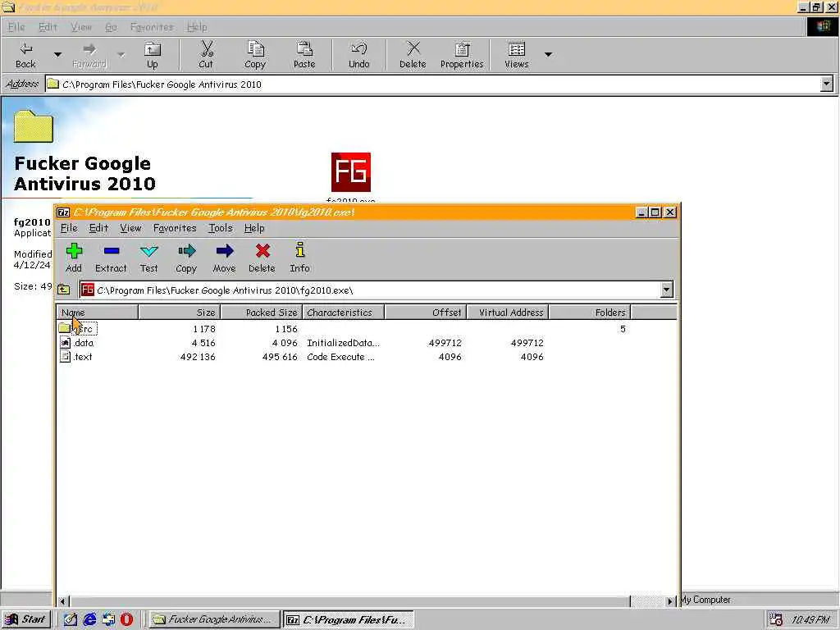The height and width of the screenshot is (630, 840).
Task: Open the File menu in 7-Zip
Action: tap(69, 228)
